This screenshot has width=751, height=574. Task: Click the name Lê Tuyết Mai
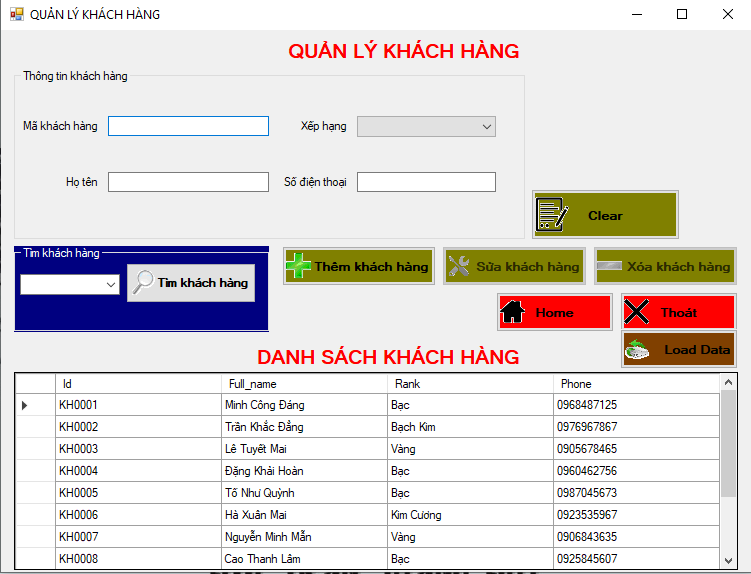(256, 448)
